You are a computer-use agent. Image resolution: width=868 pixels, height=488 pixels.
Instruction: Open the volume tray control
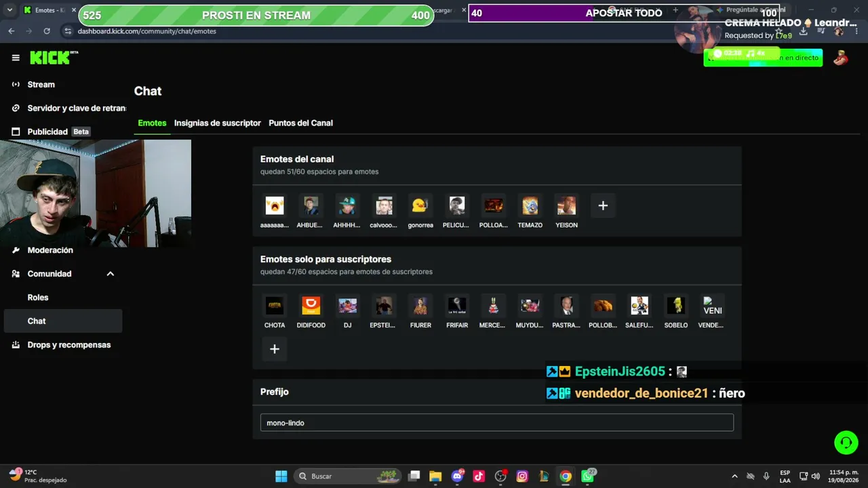[815, 476]
